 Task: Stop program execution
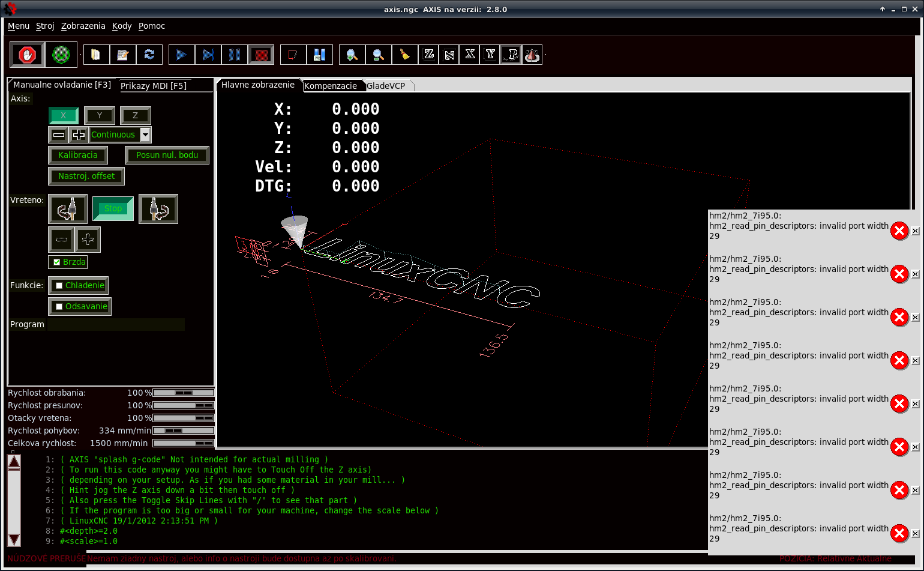click(260, 55)
